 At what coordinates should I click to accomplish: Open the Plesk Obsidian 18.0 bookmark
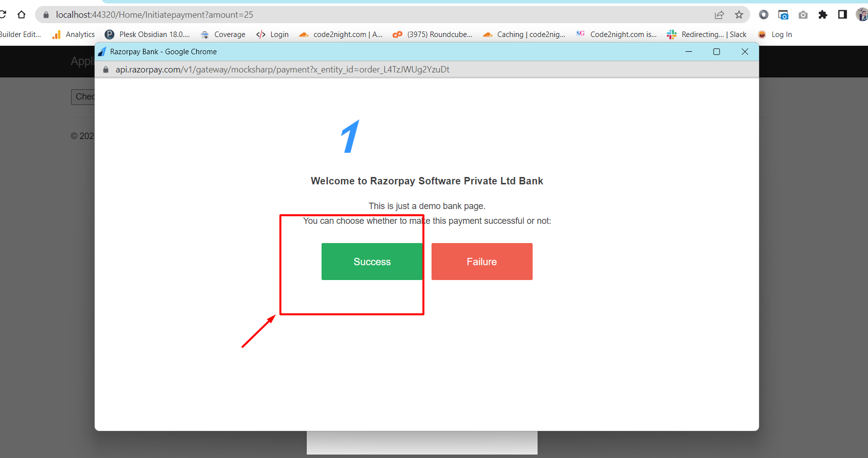coord(147,35)
